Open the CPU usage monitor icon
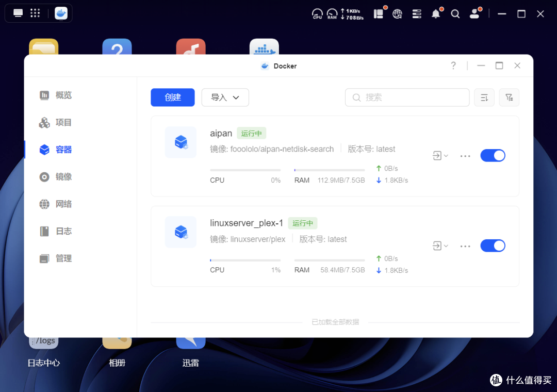This screenshot has height=392, width=557. 317,14
